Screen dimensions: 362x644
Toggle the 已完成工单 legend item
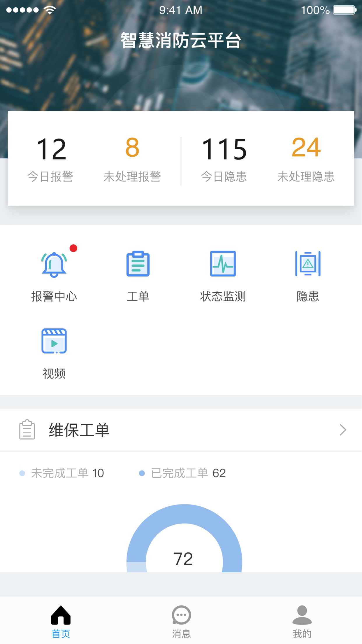[x=183, y=473]
